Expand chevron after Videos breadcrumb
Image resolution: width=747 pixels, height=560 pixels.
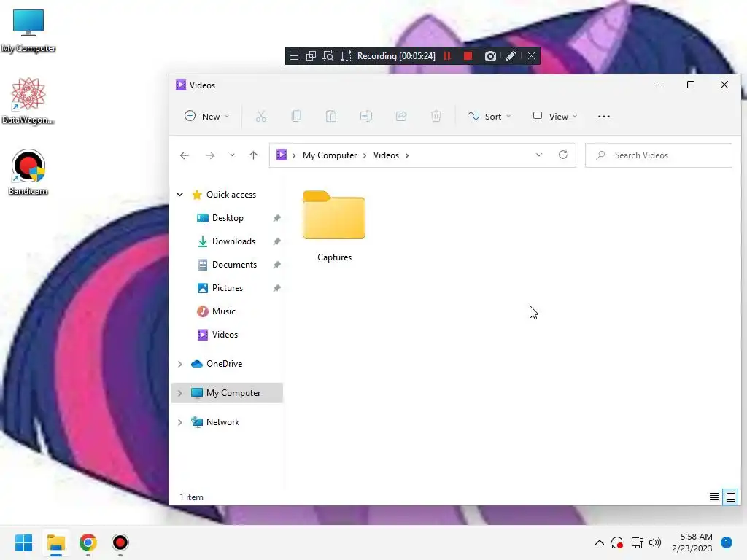point(407,155)
